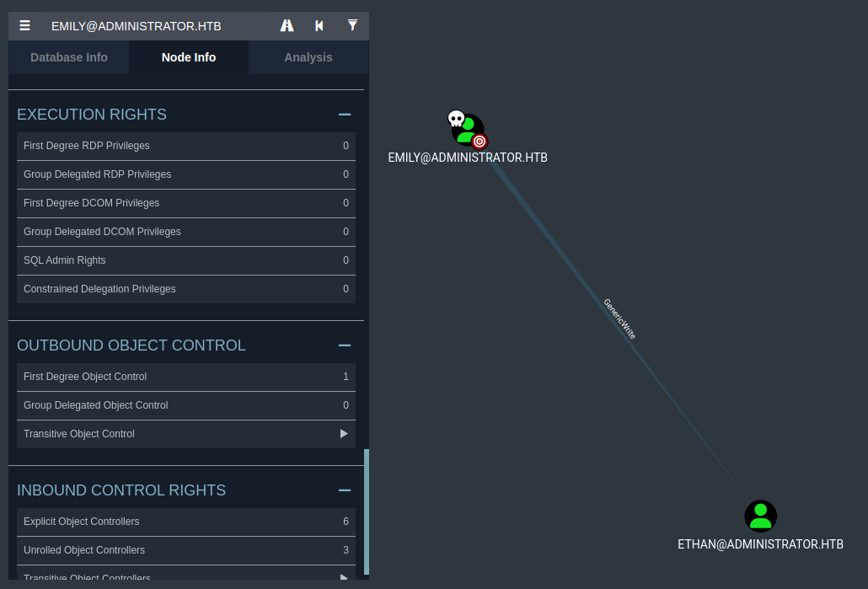Viewport: 868px width, 589px height.
Task: Collapse the Outbound Object Control section
Action: pyautogui.click(x=345, y=345)
